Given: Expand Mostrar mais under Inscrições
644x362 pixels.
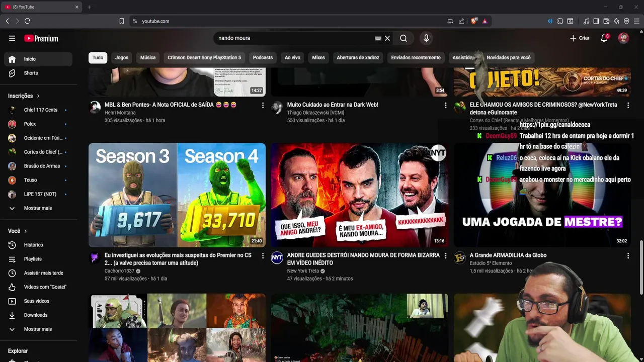Looking at the screenshot, I should [x=38, y=208].
